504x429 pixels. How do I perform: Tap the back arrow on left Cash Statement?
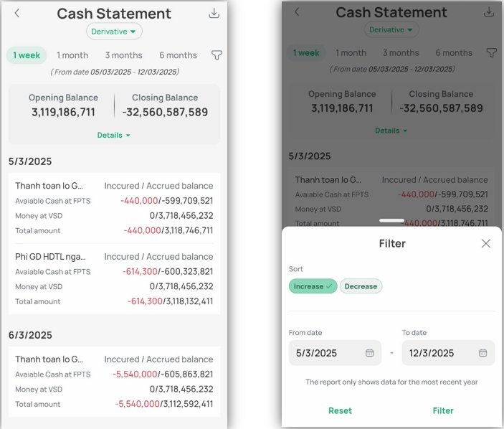point(17,13)
